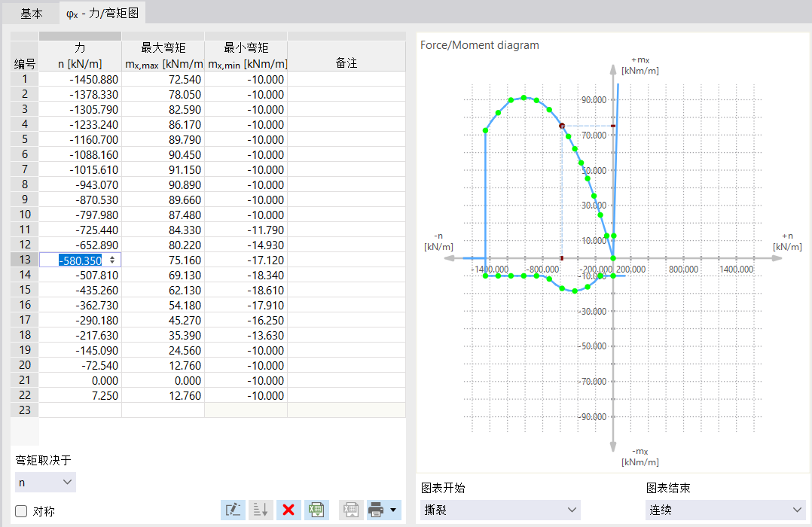812x527 pixels.
Task: Click the 最大弯矩 column header
Action: [x=163, y=56]
